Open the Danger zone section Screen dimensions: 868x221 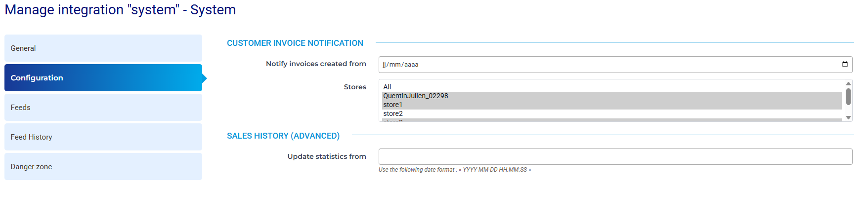(103, 166)
